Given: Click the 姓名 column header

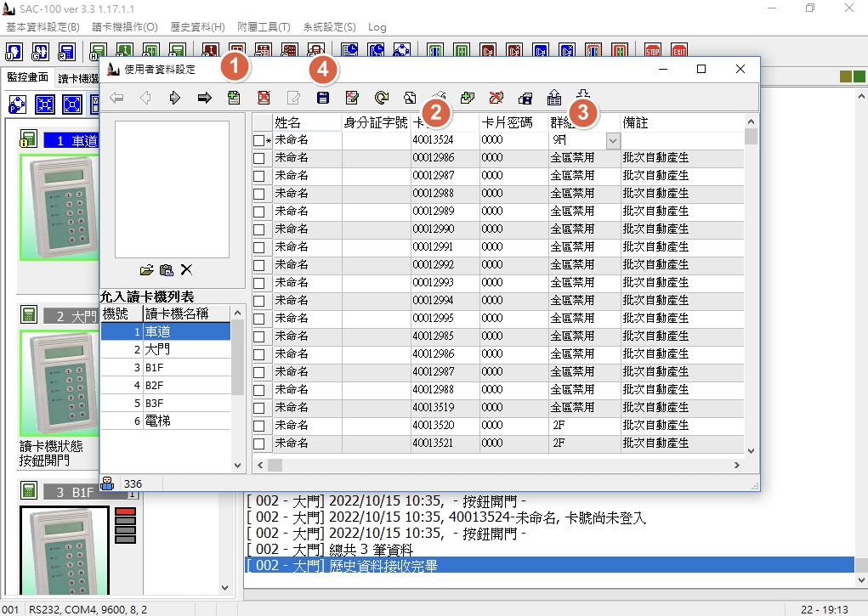Looking at the screenshot, I should pos(307,123).
